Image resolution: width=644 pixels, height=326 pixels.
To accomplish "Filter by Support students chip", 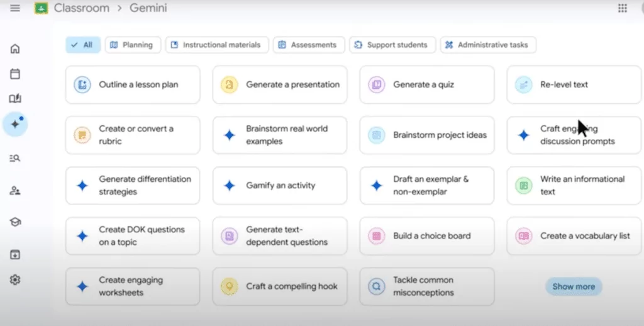I will click(392, 45).
